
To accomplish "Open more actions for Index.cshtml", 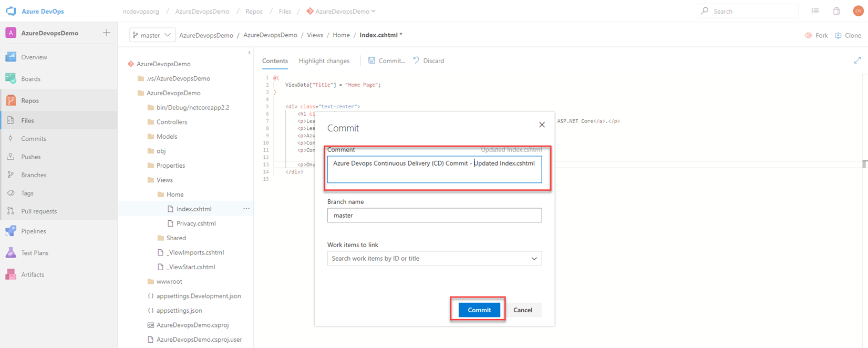I will coord(246,209).
